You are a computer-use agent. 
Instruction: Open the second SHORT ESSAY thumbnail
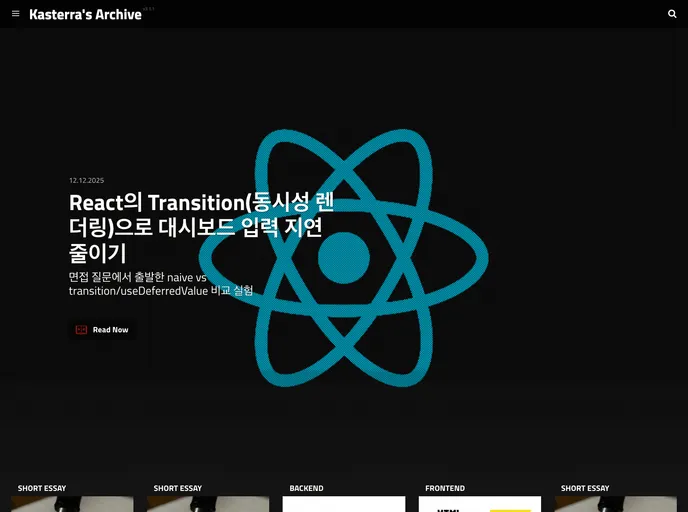point(208,504)
